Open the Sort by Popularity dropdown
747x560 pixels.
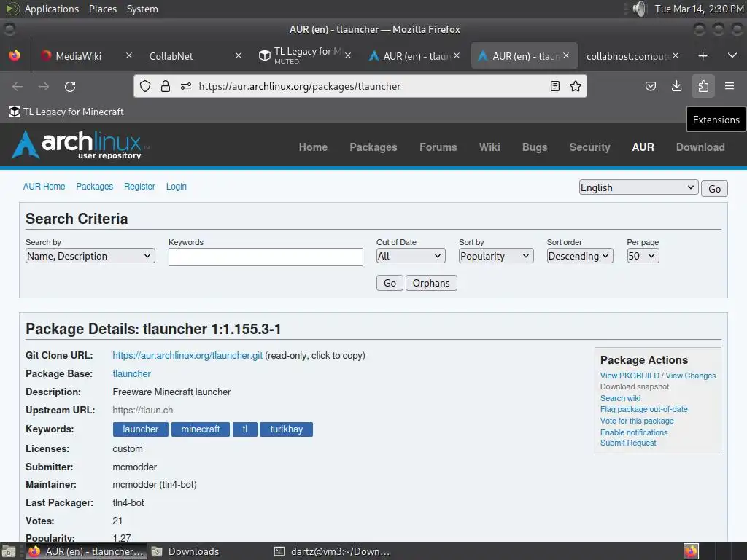pyautogui.click(x=496, y=256)
